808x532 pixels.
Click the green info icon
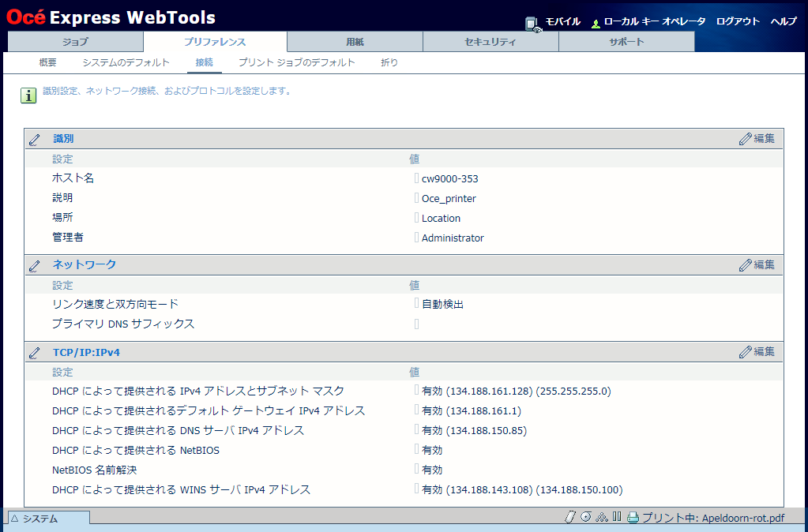[28, 96]
